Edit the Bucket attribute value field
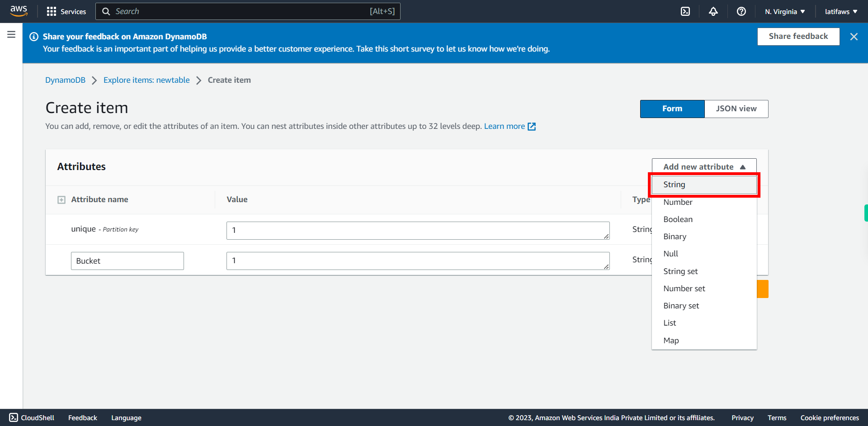The image size is (868, 426). click(418, 261)
